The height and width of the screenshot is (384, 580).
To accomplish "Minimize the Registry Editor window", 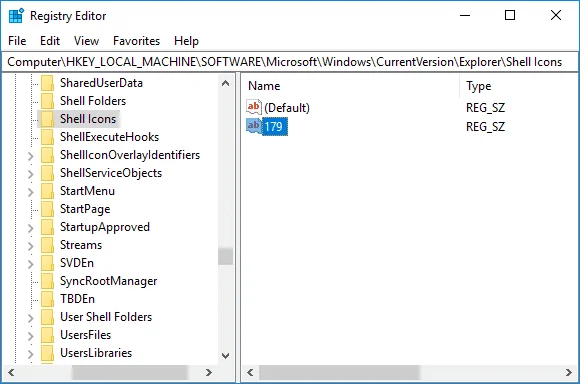I will (465, 16).
